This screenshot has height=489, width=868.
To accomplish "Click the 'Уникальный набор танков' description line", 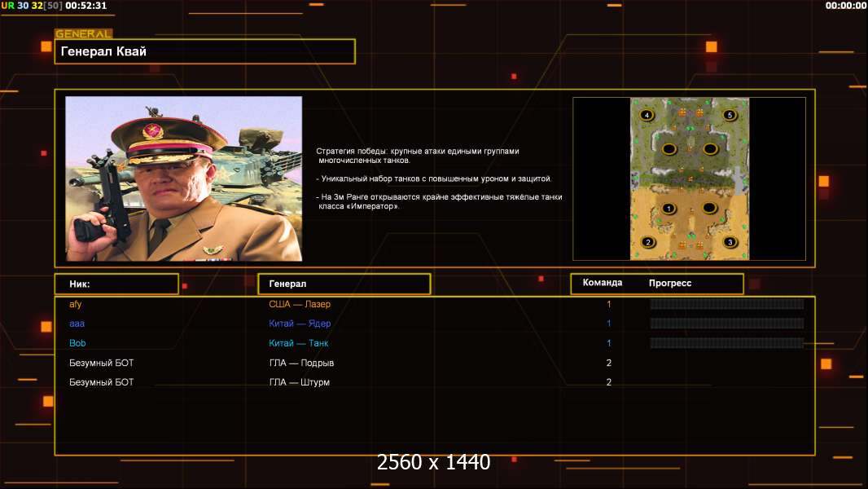I will (434, 178).
